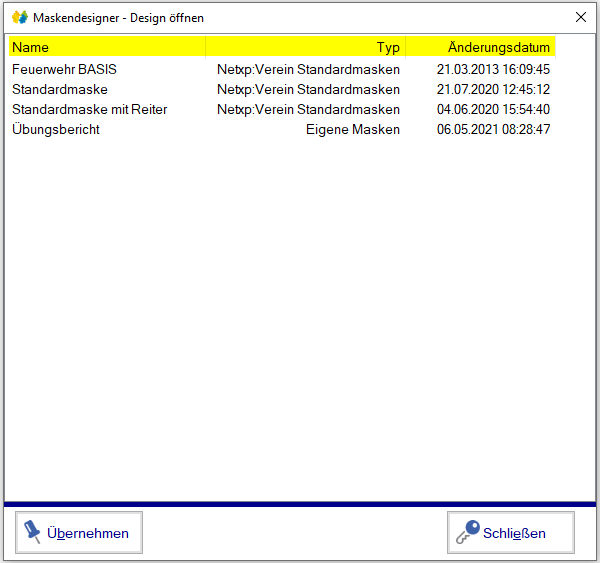Select the Übungsbericht design entry
The width and height of the screenshot is (600, 563).
[x=56, y=130]
